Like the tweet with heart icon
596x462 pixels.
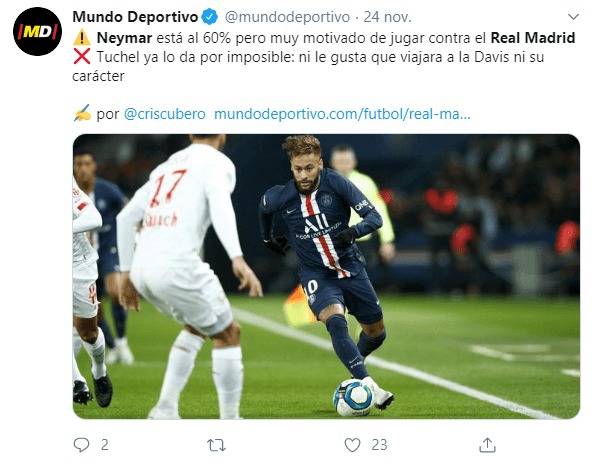[352, 445]
